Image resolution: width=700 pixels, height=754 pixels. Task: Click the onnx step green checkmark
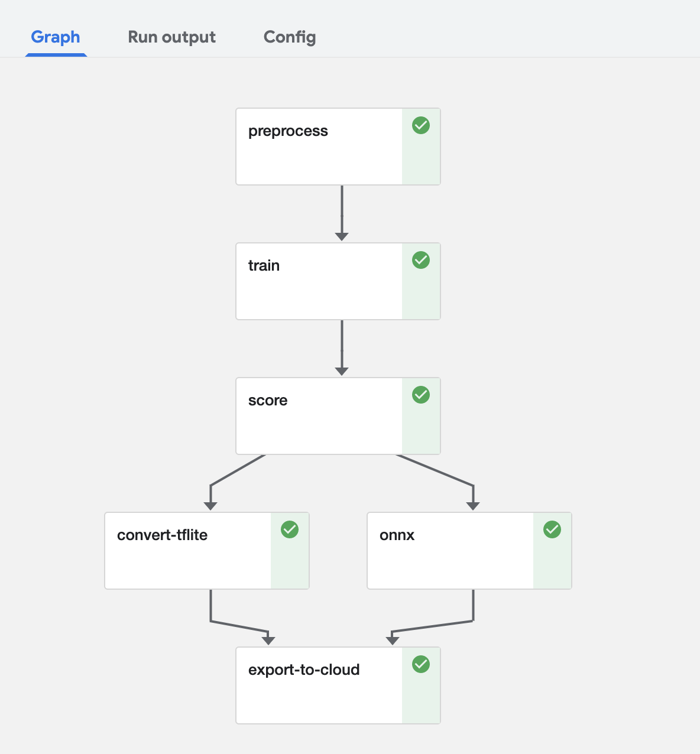point(552,529)
